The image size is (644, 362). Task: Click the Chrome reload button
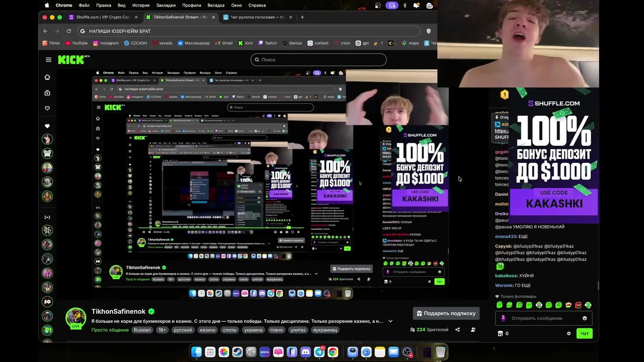pyautogui.click(x=69, y=31)
